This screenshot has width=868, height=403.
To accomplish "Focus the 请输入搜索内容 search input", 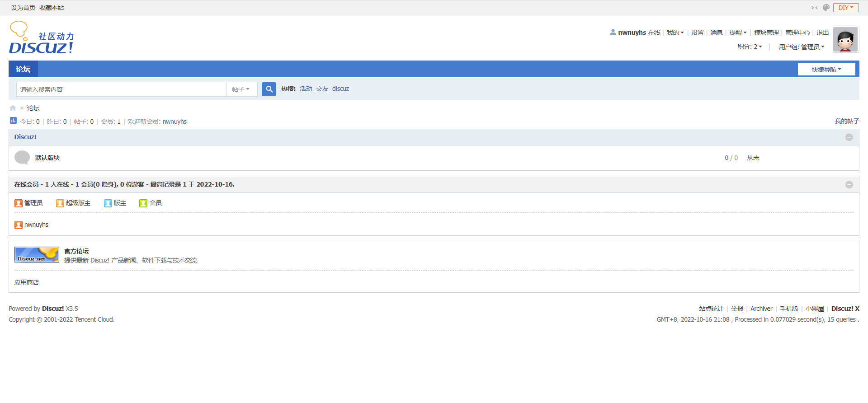I will pyautogui.click(x=122, y=89).
